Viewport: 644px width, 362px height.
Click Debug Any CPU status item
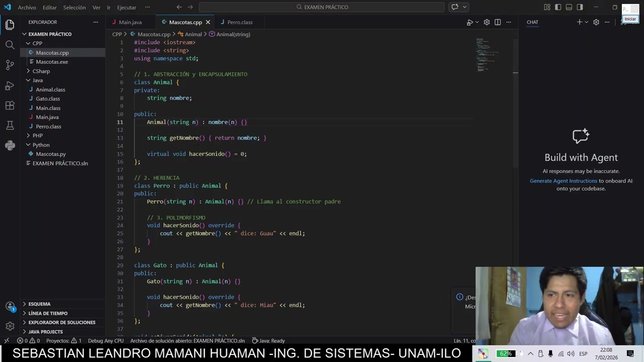click(x=106, y=341)
